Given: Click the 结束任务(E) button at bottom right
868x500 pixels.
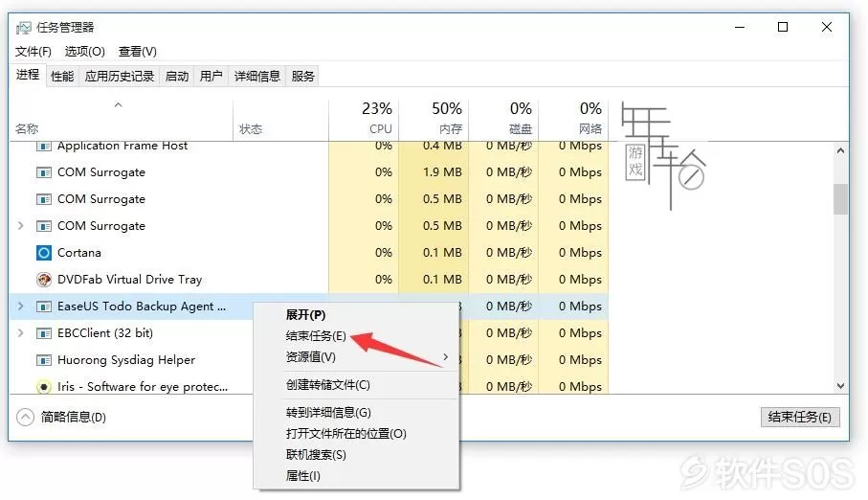Looking at the screenshot, I should pyautogui.click(x=800, y=417).
